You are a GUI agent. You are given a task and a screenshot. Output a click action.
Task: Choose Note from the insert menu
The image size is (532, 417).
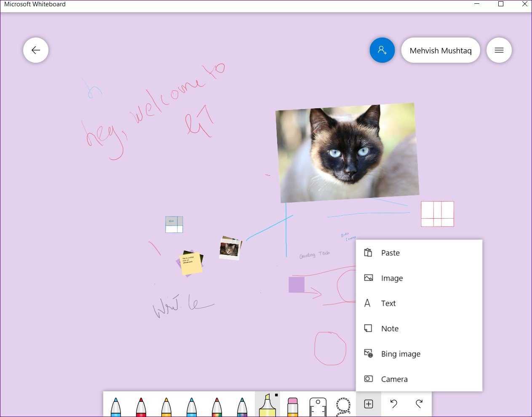coord(419,329)
